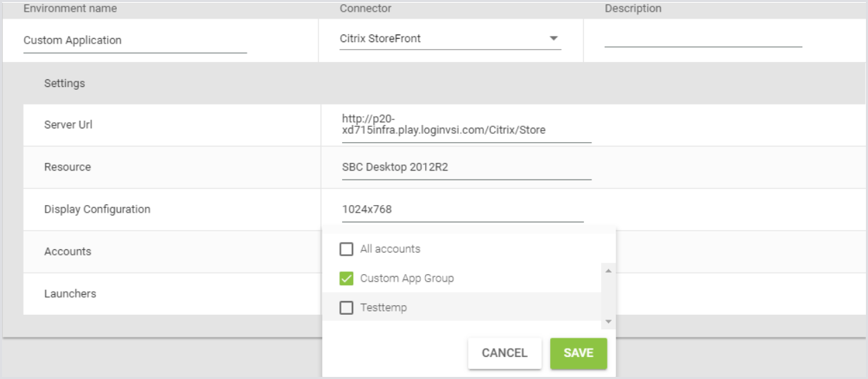The width and height of the screenshot is (868, 379).
Task: Click the Resource field SBC Desktop 2012R2
Action: point(466,167)
